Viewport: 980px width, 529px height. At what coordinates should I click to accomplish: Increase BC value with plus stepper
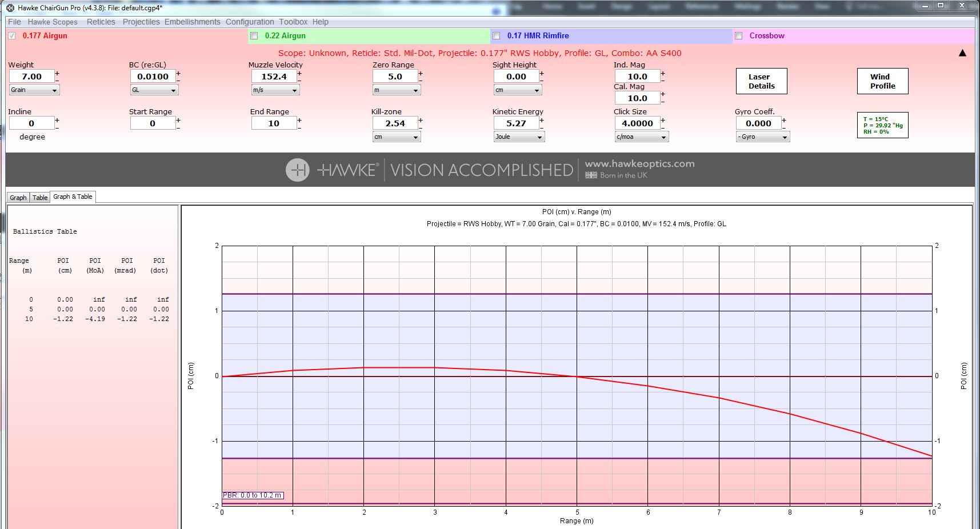178,73
